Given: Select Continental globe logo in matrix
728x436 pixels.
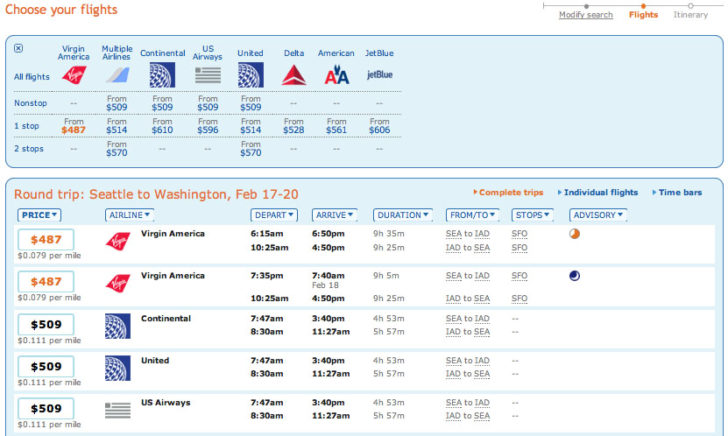Looking at the screenshot, I should tap(162, 75).
